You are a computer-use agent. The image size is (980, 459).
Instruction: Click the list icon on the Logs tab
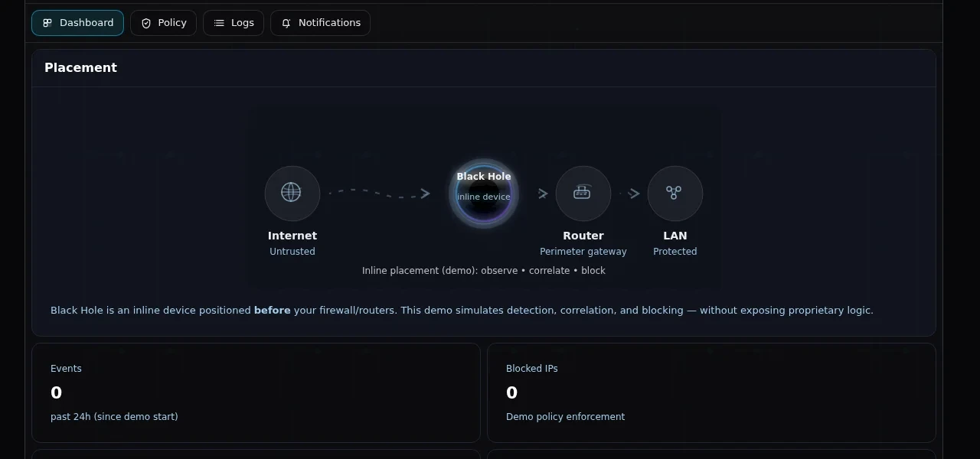[x=217, y=23]
